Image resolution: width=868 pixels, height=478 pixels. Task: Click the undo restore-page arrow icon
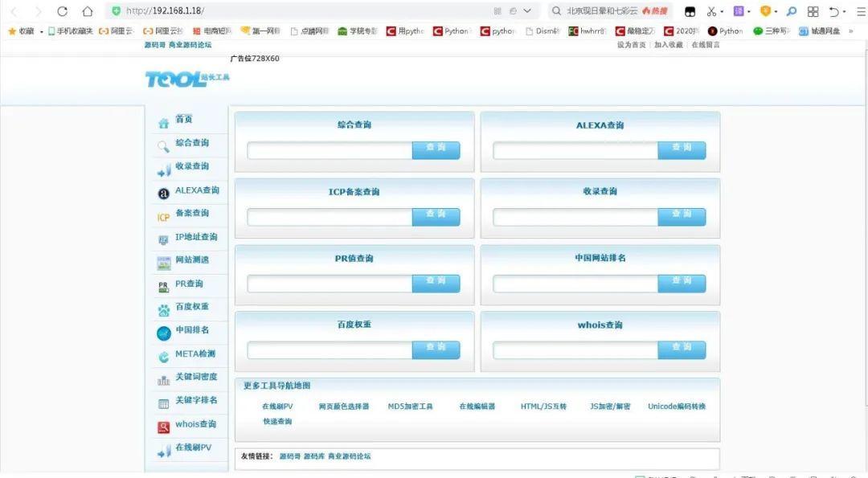(834, 11)
